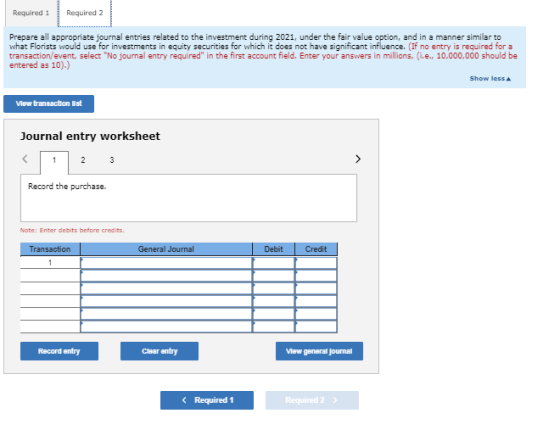Click first row Credit input field
Image resolution: width=560 pixels, height=430 pixels.
point(316,263)
